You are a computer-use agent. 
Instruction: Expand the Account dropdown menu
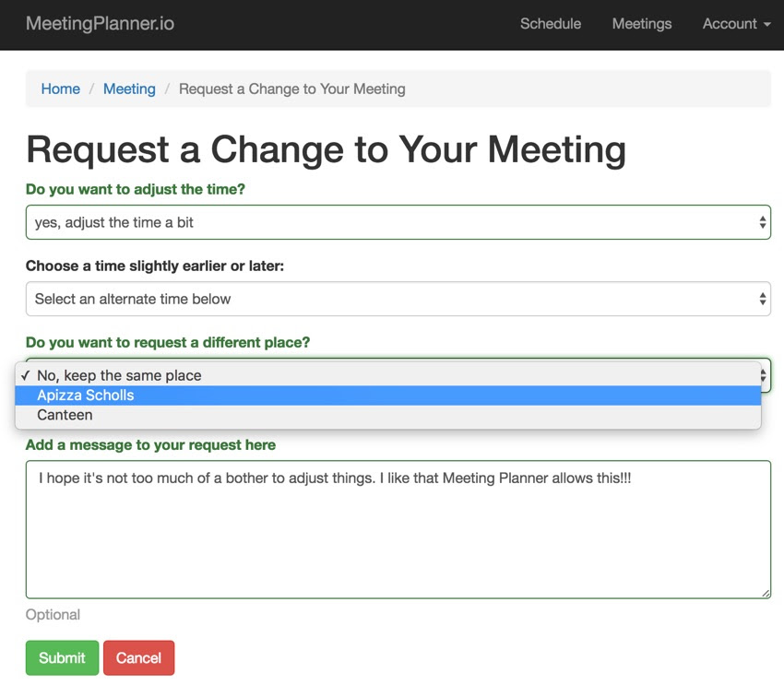coord(736,23)
